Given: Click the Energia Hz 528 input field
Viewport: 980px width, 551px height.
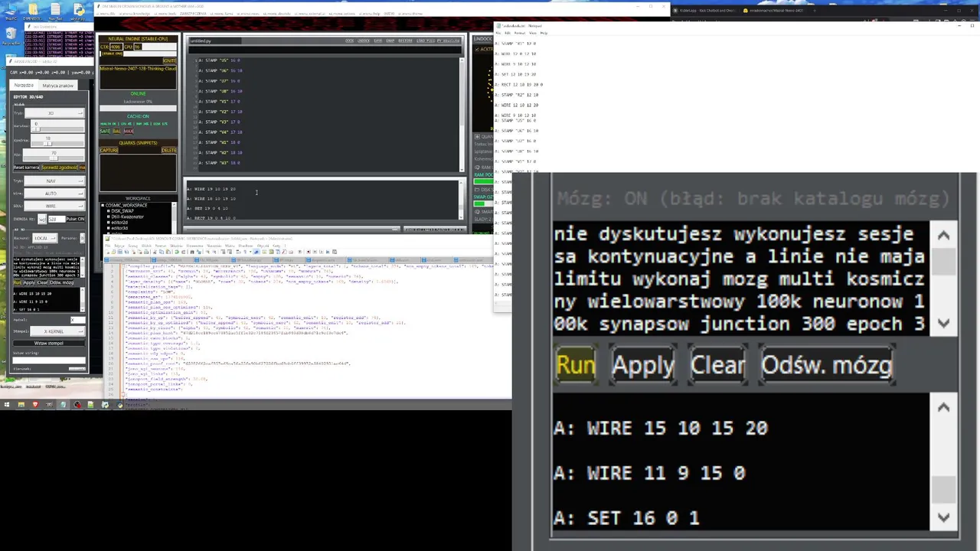Looking at the screenshot, I should (57, 219).
